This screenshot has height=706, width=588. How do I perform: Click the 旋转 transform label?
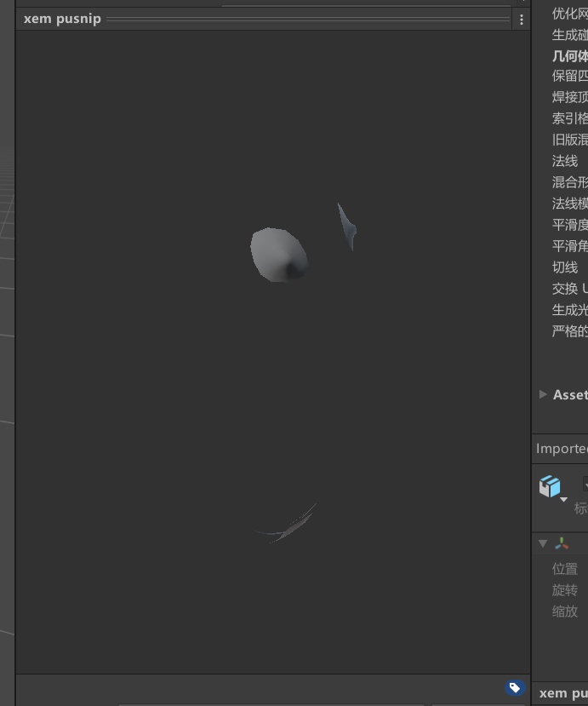[565, 590]
